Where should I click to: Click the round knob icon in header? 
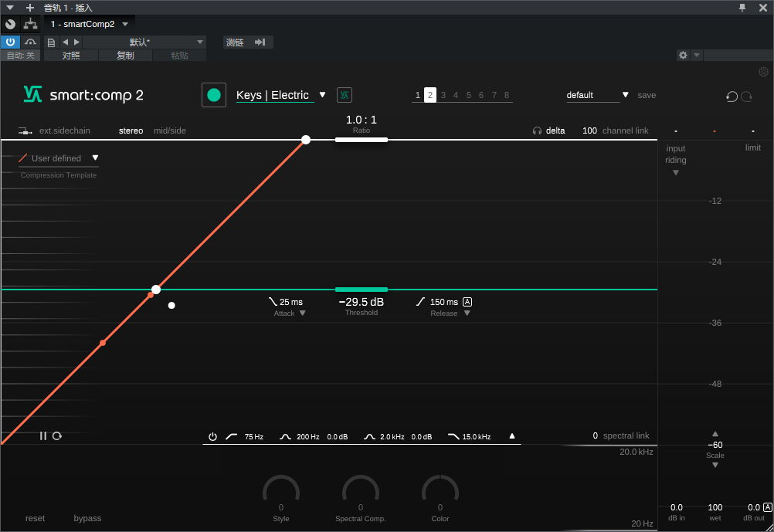click(x=10, y=24)
